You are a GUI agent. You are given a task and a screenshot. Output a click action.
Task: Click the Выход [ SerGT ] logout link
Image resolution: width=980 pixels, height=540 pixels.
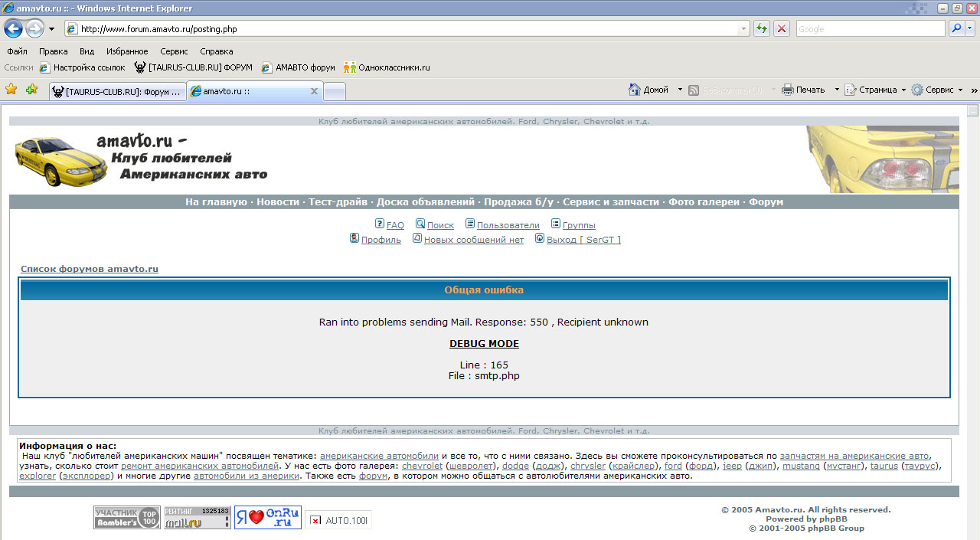click(583, 240)
